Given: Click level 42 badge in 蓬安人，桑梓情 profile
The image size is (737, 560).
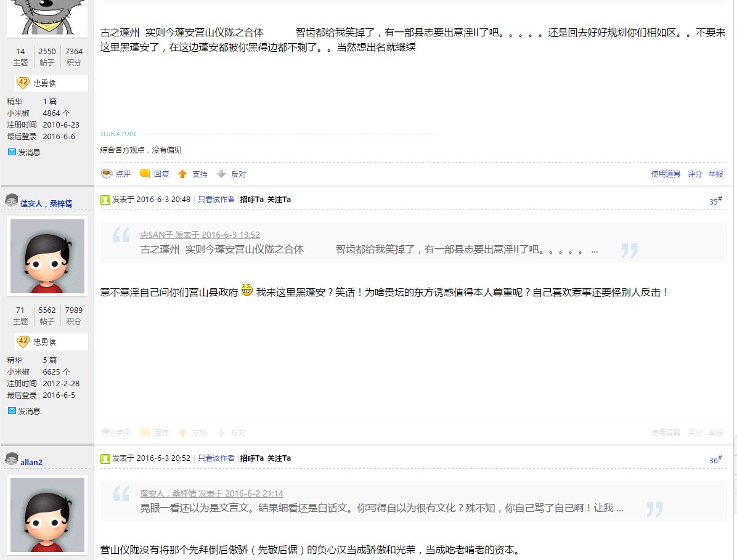Looking at the screenshot, I should [23, 342].
